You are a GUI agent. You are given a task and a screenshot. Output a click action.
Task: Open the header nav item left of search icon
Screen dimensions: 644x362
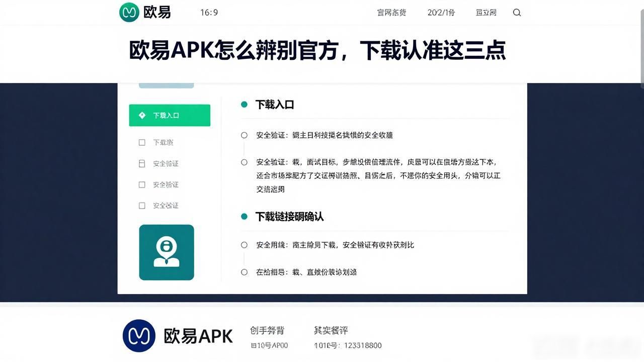point(486,13)
